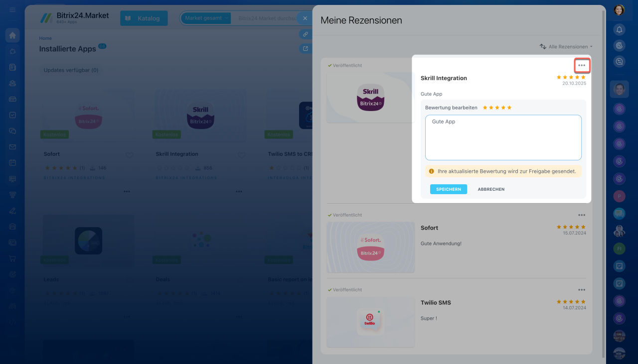Open three-dots menu on Sofort app card

pyautogui.click(x=127, y=192)
